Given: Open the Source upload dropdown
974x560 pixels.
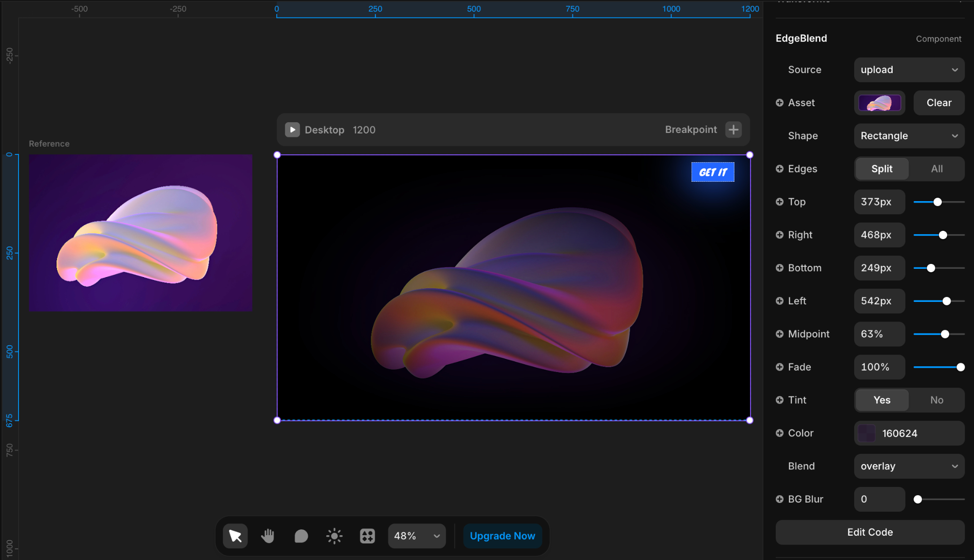Looking at the screenshot, I should pyautogui.click(x=909, y=70).
